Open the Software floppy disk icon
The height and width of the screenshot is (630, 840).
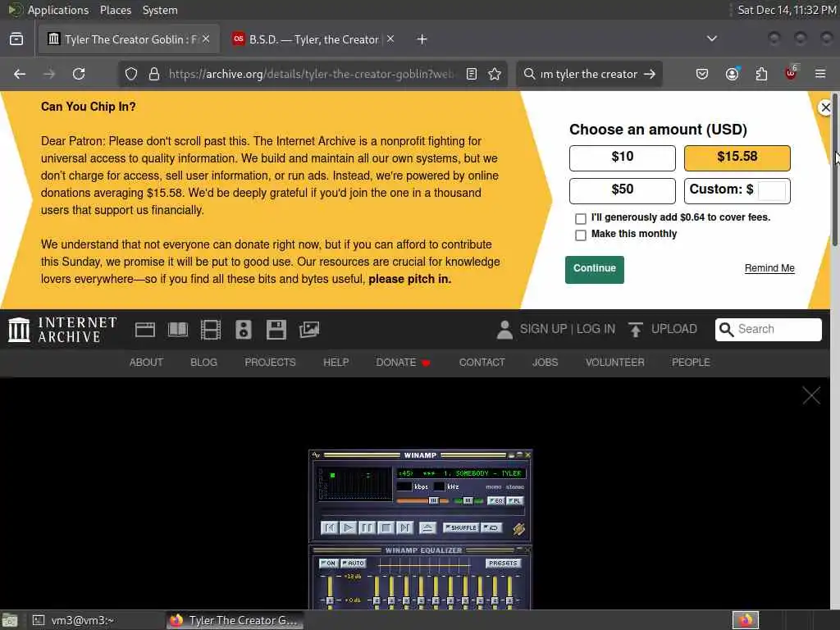coord(276,330)
